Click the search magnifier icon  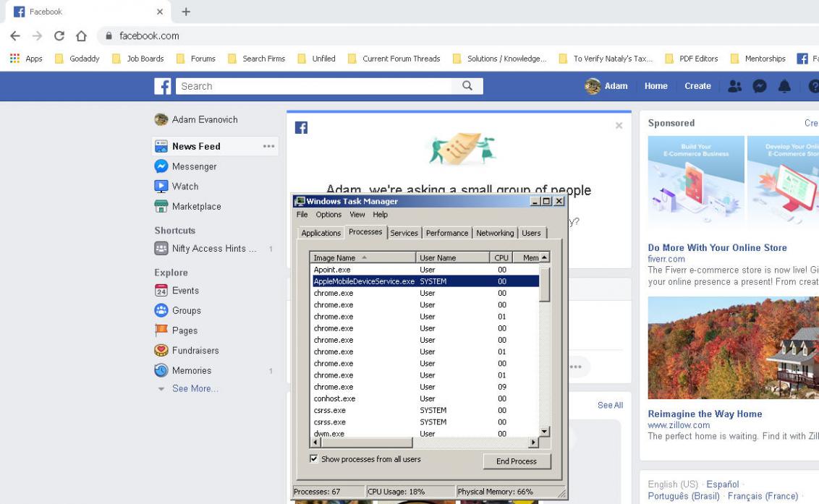(x=467, y=86)
